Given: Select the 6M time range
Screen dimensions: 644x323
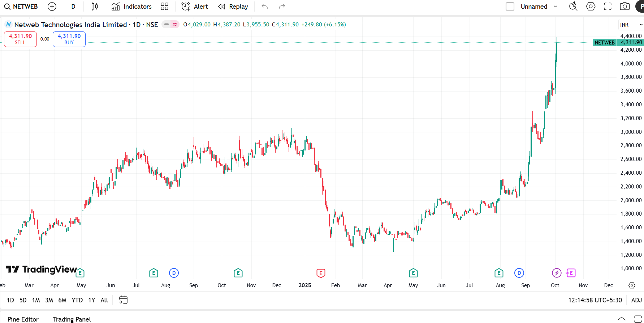Looking at the screenshot, I should pyautogui.click(x=62, y=300).
